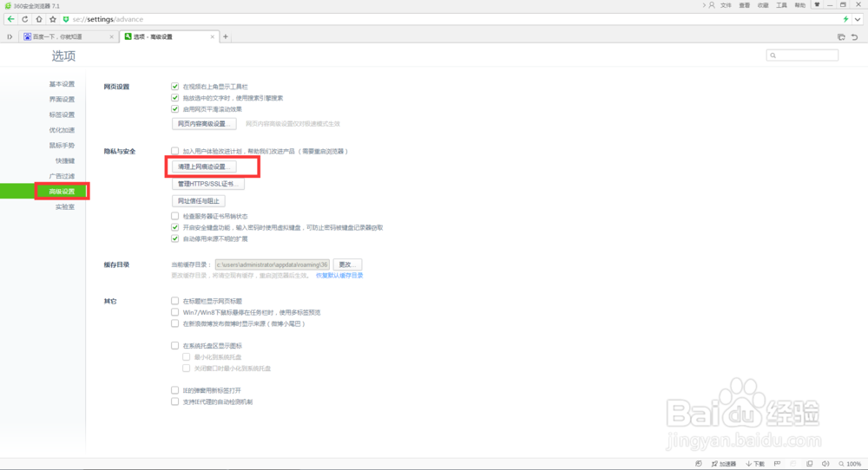Open the 帮助 menu
The image size is (868, 470).
pyautogui.click(x=800, y=5)
